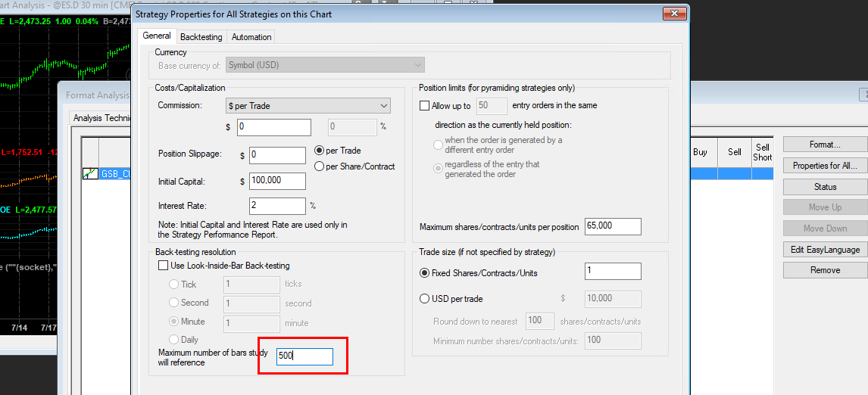This screenshot has height=395, width=868.
Task: Select per Trade slippage radio button
Action: tap(319, 151)
